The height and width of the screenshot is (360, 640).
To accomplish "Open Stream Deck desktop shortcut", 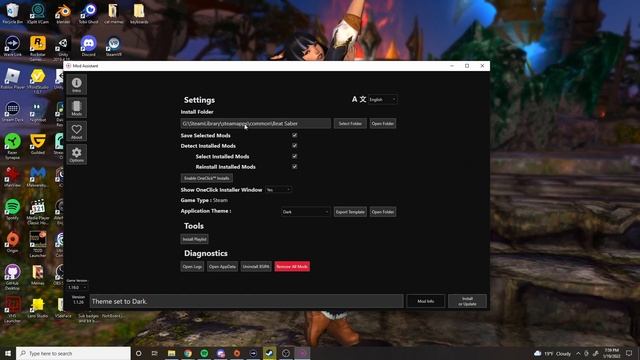I will (x=12, y=111).
